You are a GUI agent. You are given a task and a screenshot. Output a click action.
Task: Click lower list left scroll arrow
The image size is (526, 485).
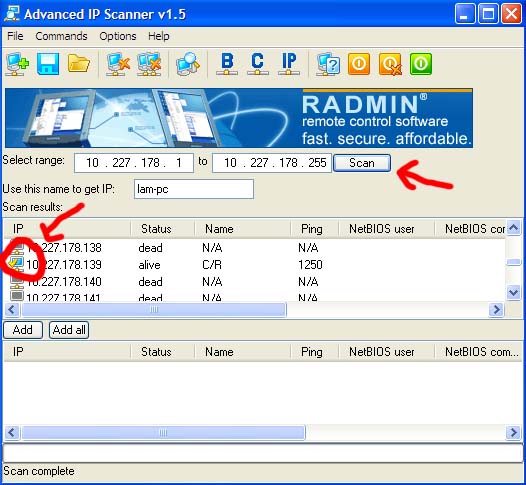[x=12, y=432]
